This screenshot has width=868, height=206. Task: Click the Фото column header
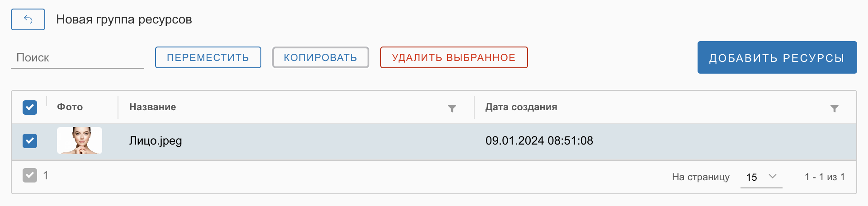tap(70, 107)
